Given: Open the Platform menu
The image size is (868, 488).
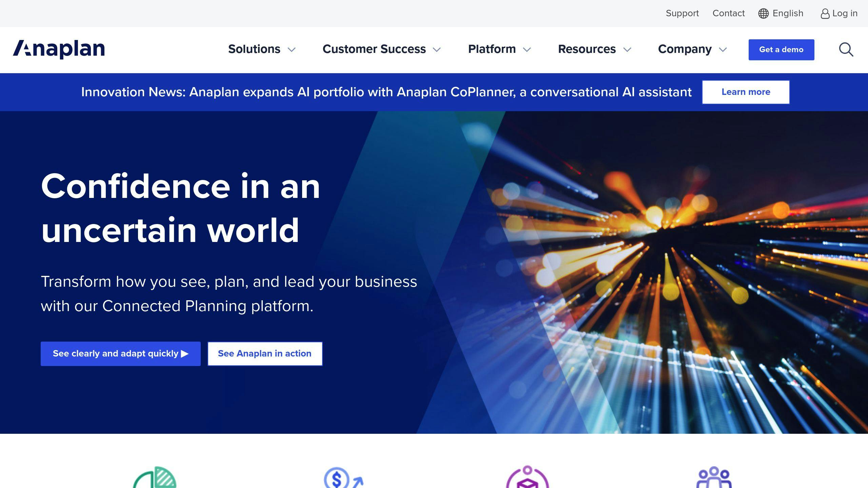Looking at the screenshot, I should tap(492, 49).
